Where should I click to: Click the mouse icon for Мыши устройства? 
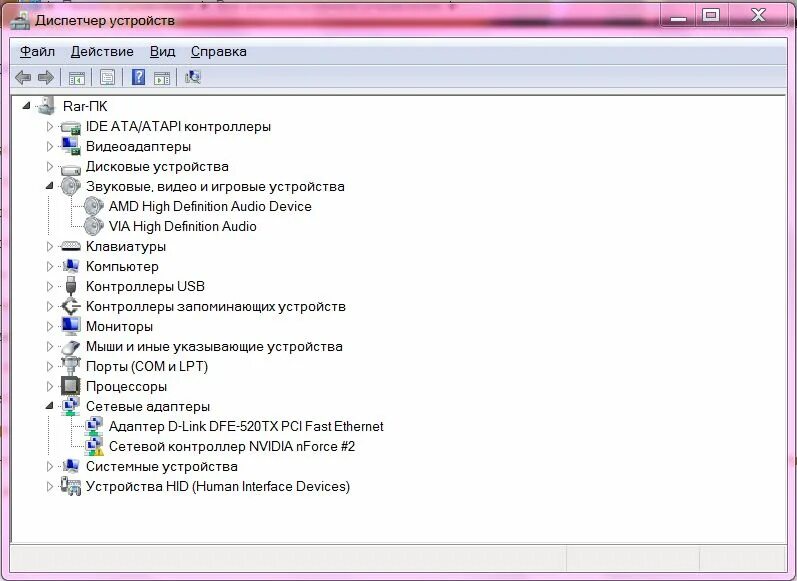coord(71,347)
